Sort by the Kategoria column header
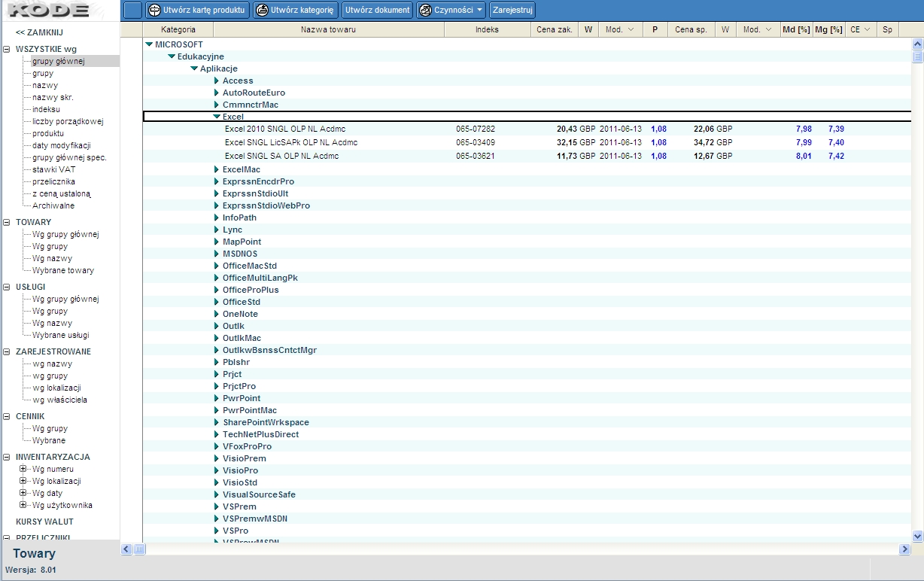 point(178,29)
